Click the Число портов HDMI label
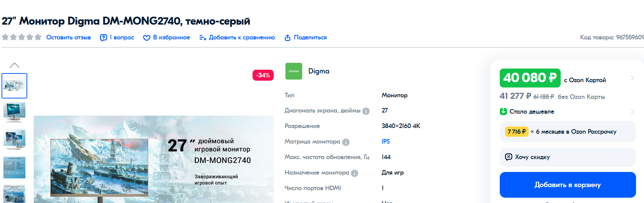The image size is (644, 203). point(313,188)
